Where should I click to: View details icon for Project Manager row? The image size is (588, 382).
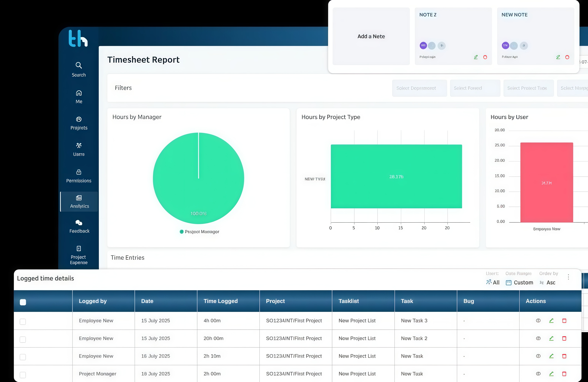(538, 374)
